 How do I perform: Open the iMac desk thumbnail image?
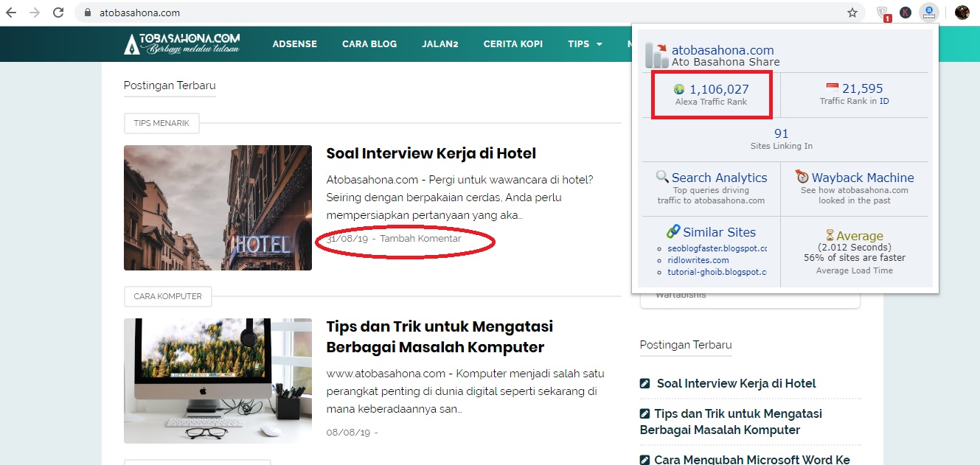pyautogui.click(x=218, y=381)
